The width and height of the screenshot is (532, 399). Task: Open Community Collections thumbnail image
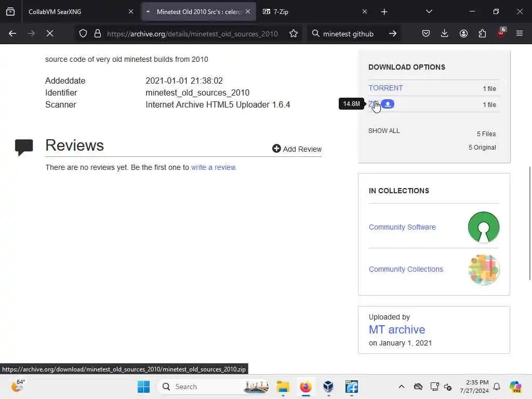point(484,270)
